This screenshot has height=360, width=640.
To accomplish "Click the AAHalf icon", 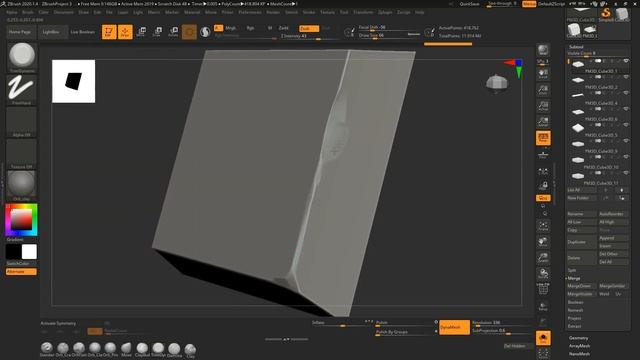I will pos(543,122).
